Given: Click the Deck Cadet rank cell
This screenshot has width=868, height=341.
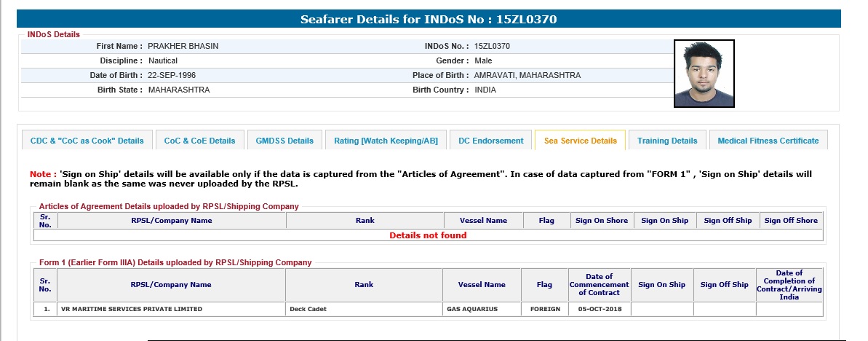Looking at the screenshot, I should 307,309.
